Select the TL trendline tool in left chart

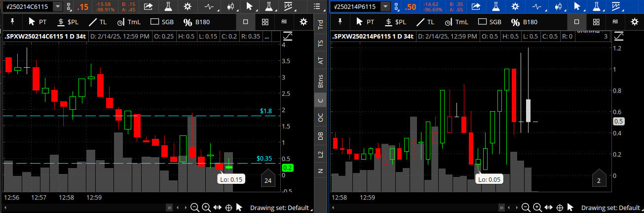tap(97, 22)
